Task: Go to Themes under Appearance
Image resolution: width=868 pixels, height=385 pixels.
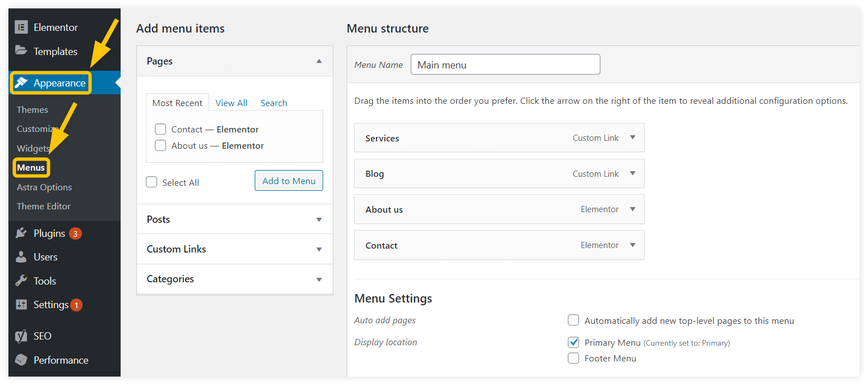Action: tap(33, 109)
